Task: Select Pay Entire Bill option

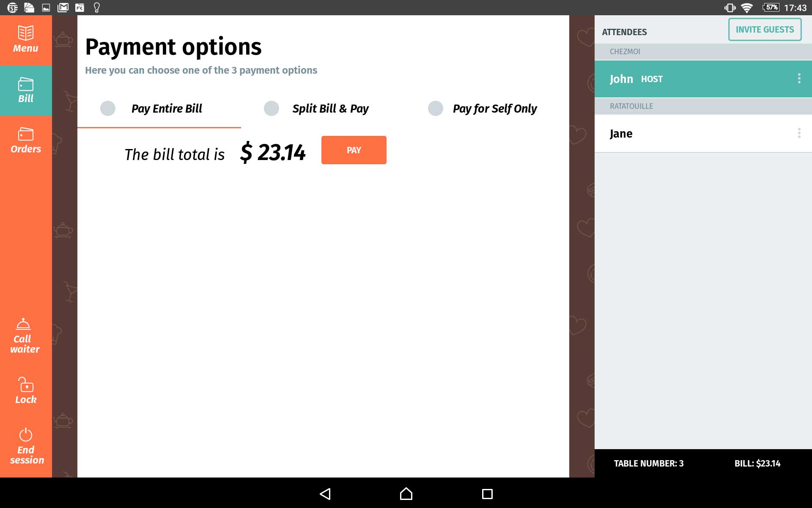Action: [108, 108]
